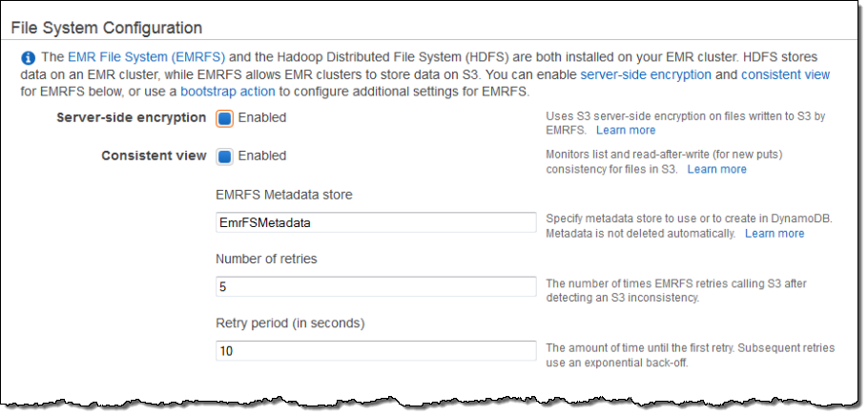Enable the Server-side encryption checkbox
This screenshot has width=868, height=416.
point(224,118)
